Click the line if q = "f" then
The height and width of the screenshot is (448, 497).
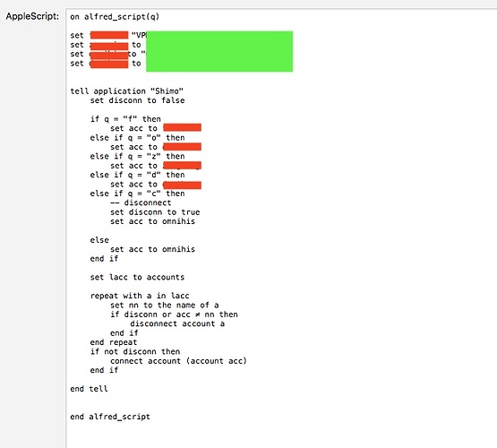125,119
